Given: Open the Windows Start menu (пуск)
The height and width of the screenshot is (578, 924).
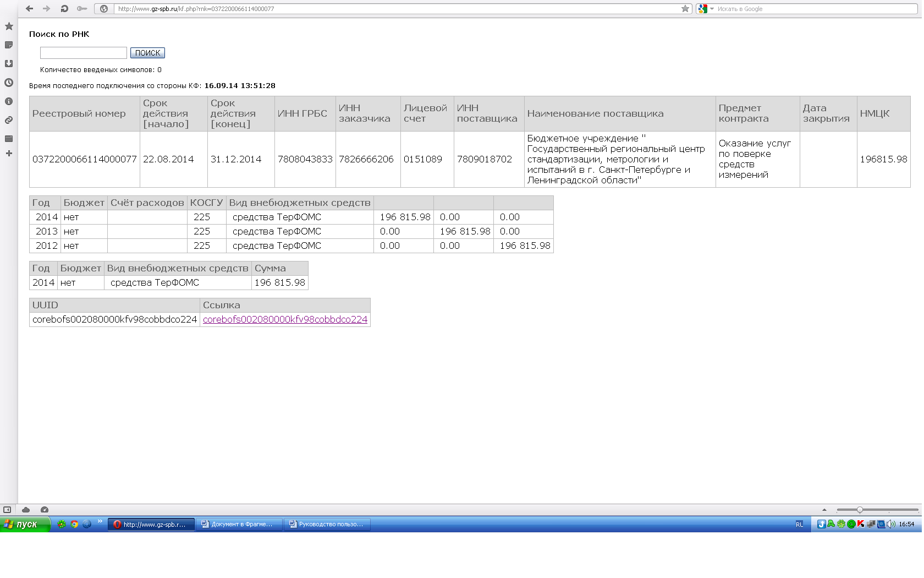Looking at the screenshot, I should (x=25, y=524).
